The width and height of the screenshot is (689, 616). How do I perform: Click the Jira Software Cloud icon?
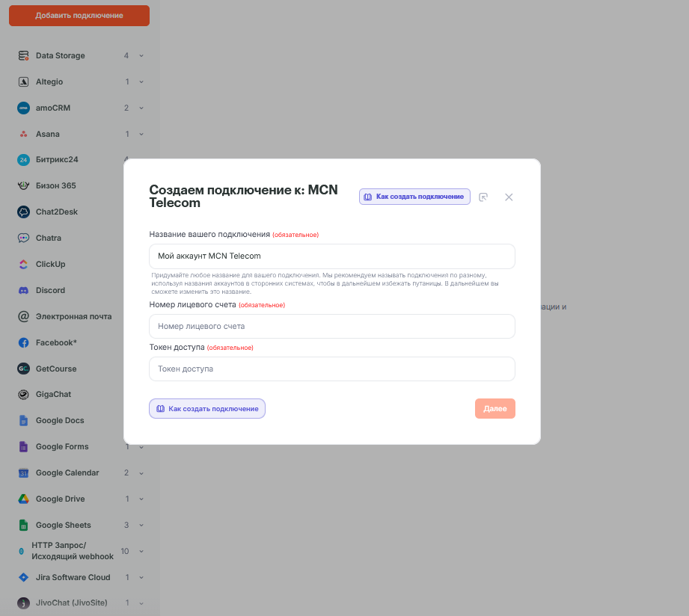coord(23,577)
